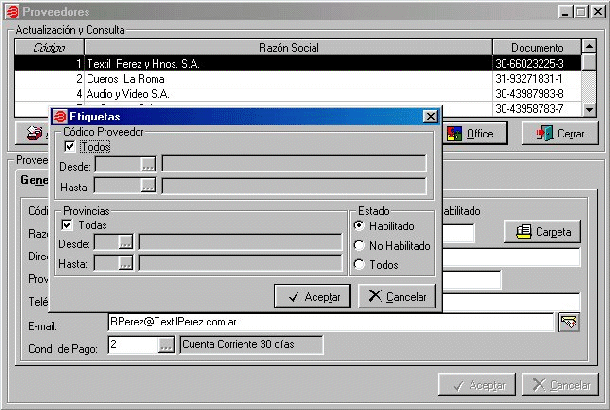The height and width of the screenshot is (410, 610).
Task: Click Cancelar in the Etiquetas dialog
Action: coord(396,296)
